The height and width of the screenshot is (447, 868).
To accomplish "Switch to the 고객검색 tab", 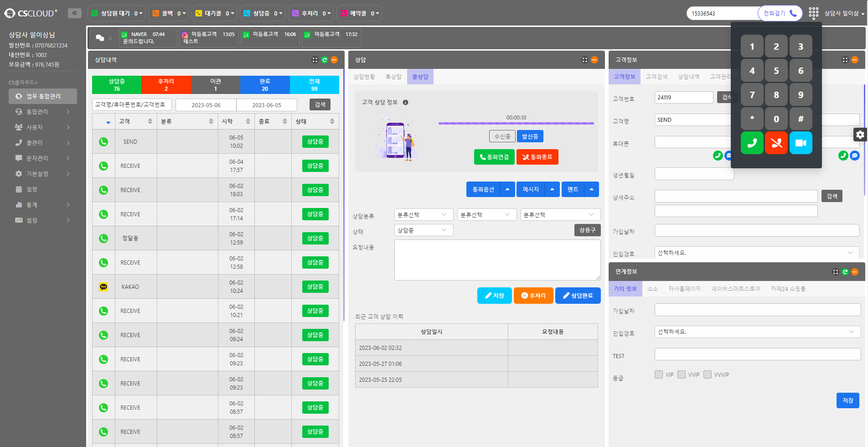I will [x=656, y=77].
